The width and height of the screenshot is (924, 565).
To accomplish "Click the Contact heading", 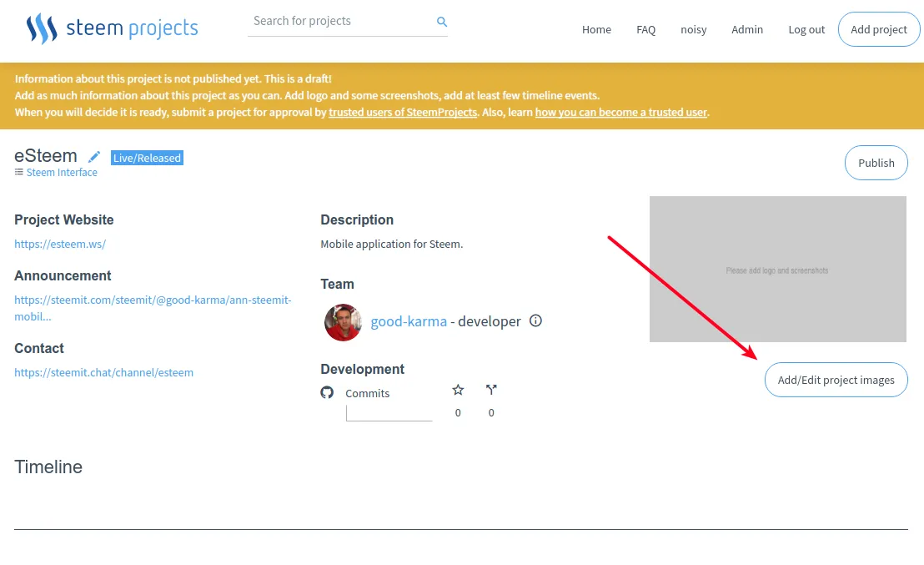I will [39, 348].
